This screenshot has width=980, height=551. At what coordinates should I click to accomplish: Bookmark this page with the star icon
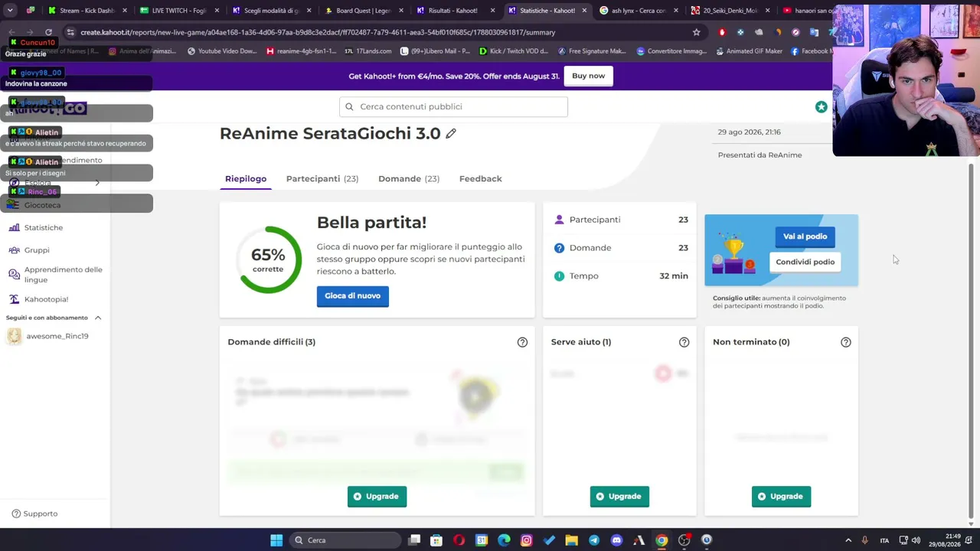696,32
